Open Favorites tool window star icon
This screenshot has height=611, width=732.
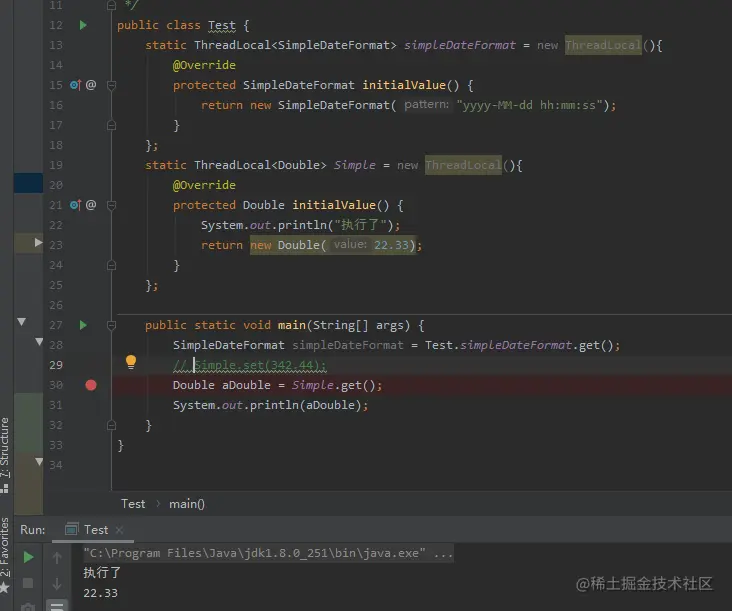click(4, 587)
